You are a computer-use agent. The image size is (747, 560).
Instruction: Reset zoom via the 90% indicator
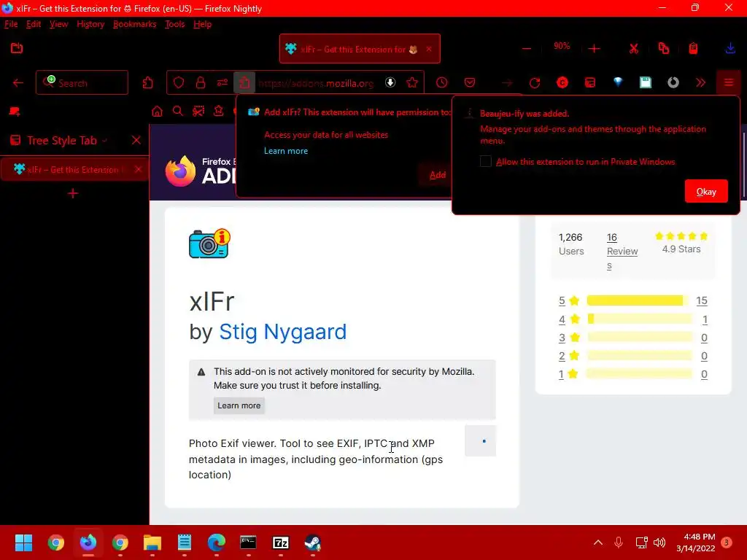pyautogui.click(x=562, y=46)
